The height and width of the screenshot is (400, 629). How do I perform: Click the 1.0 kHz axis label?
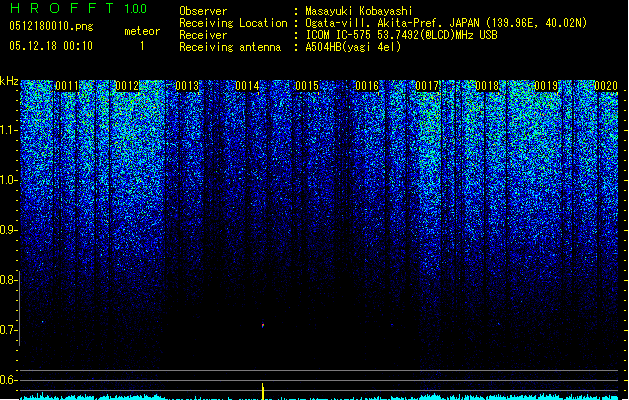tap(9, 180)
